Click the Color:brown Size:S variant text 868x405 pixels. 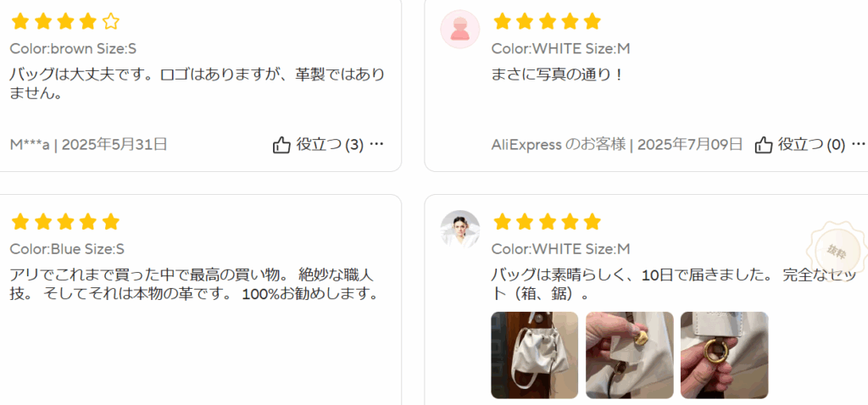tap(73, 49)
